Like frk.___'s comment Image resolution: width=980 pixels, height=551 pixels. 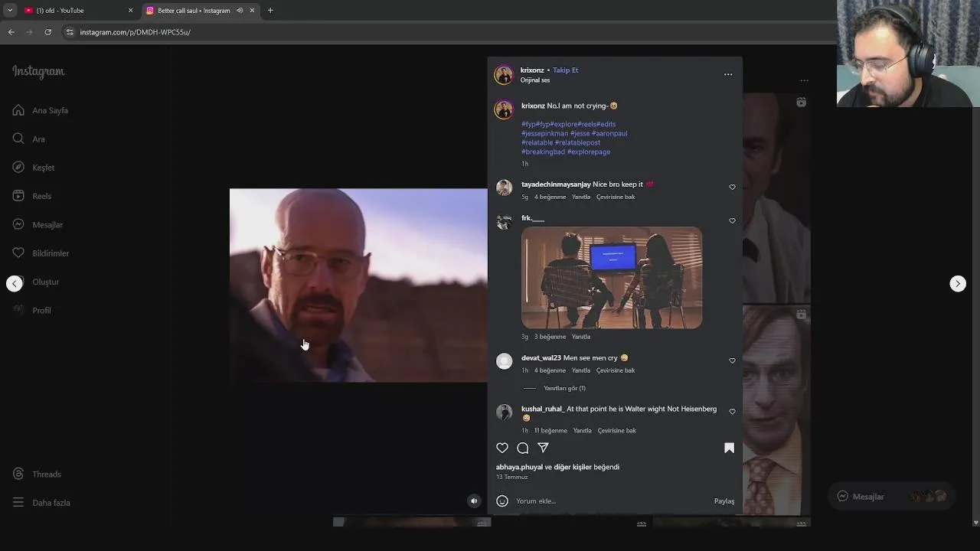click(732, 220)
